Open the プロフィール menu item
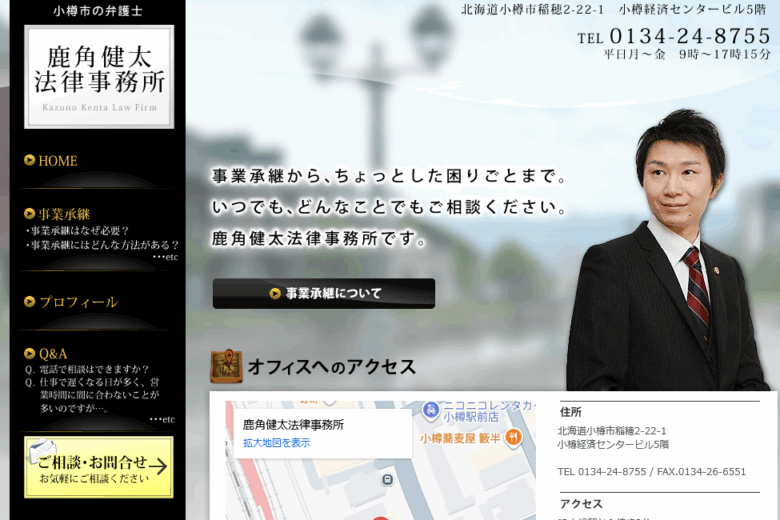780x520 pixels. click(x=78, y=302)
